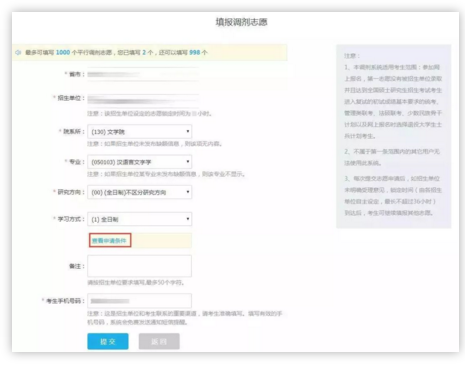Select the 招生单位 institution field

pos(143,99)
